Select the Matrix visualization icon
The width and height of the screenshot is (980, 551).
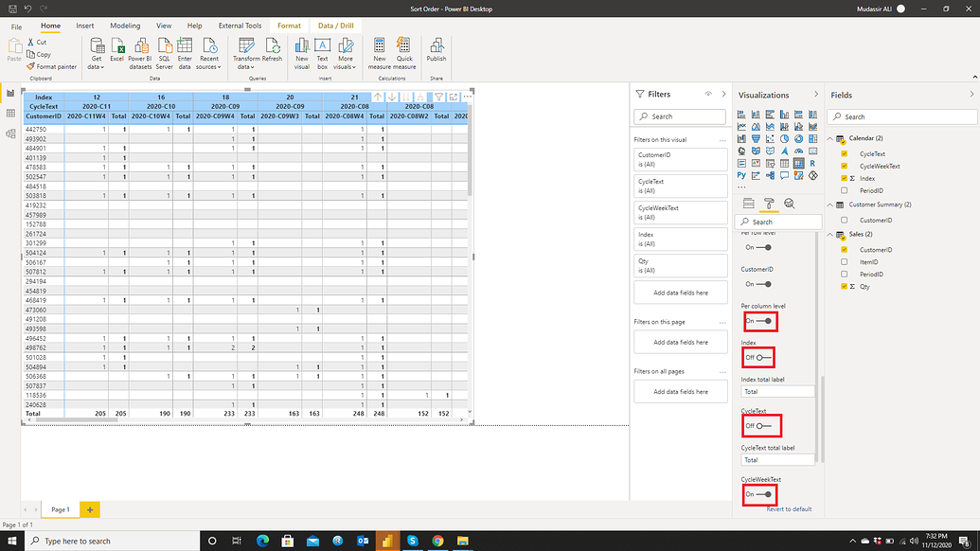point(798,163)
